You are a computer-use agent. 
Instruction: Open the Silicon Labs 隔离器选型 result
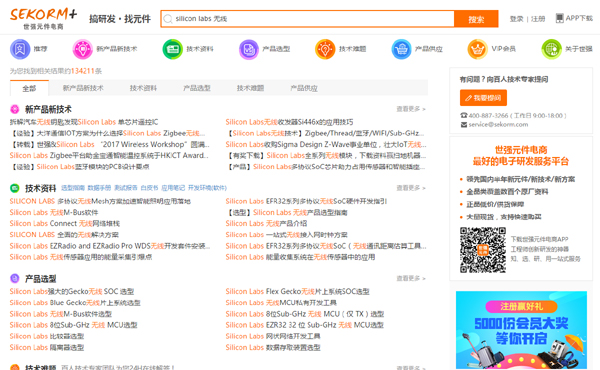coord(47,347)
